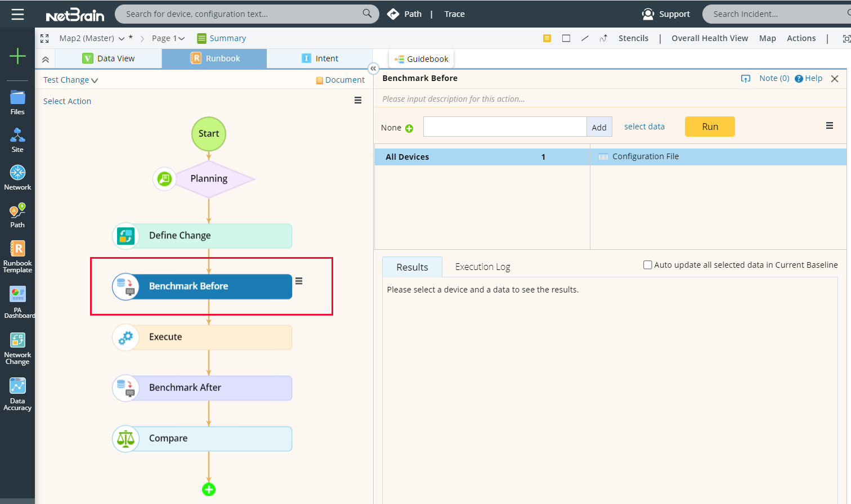The width and height of the screenshot is (851, 504).
Task: Click the Add device input field
Action: 504,127
